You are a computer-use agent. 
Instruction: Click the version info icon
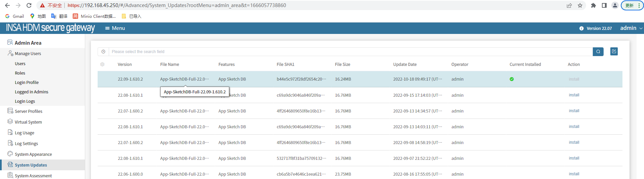click(x=581, y=29)
